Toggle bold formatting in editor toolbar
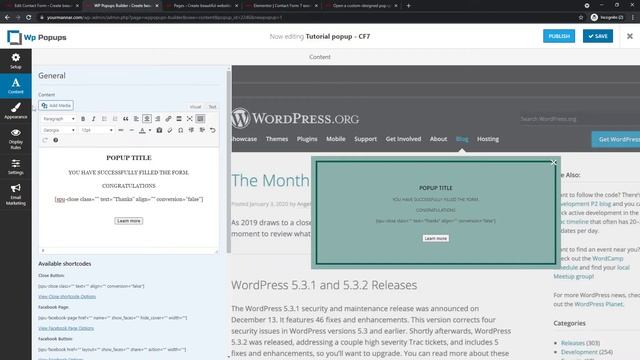This screenshot has width=640, height=360. [x=83, y=119]
